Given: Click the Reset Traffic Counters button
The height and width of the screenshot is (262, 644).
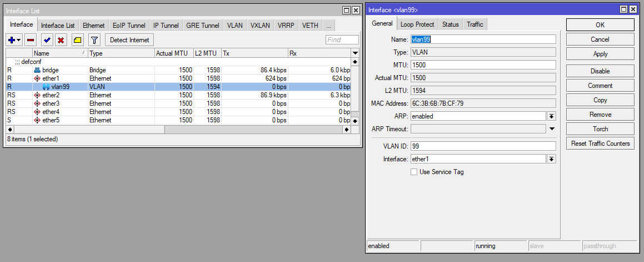Looking at the screenshot, I should [600, 144].
